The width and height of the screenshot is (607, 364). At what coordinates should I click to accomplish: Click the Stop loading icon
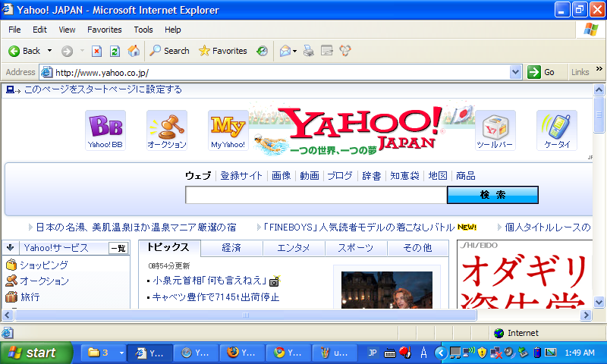(96, 51)
